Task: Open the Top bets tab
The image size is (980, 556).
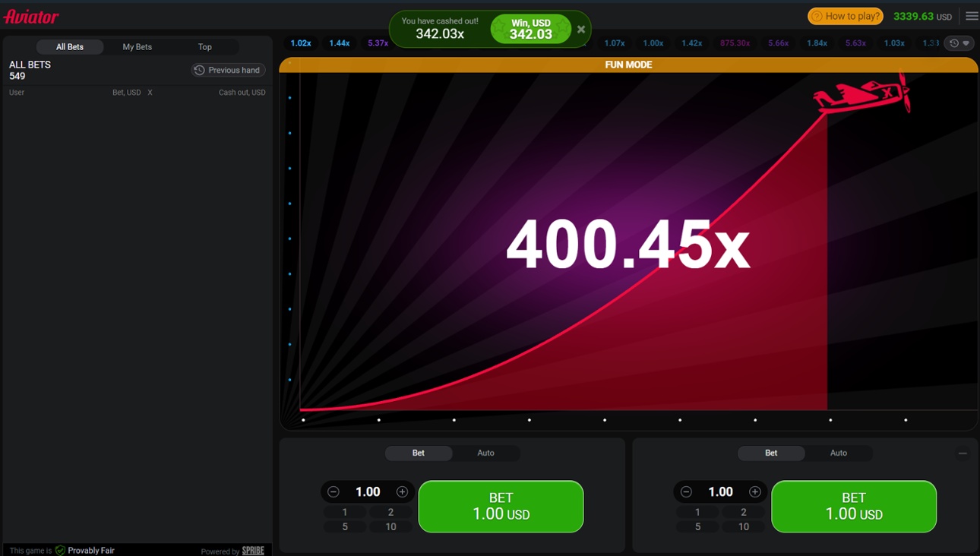Action: (x=204, y=46)
